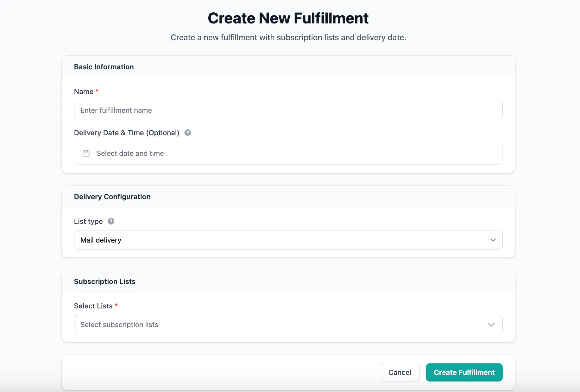Image resolution: width=580 pixels, height=392 pixels.
Task: Click the List type label
Action: (88, 221)
